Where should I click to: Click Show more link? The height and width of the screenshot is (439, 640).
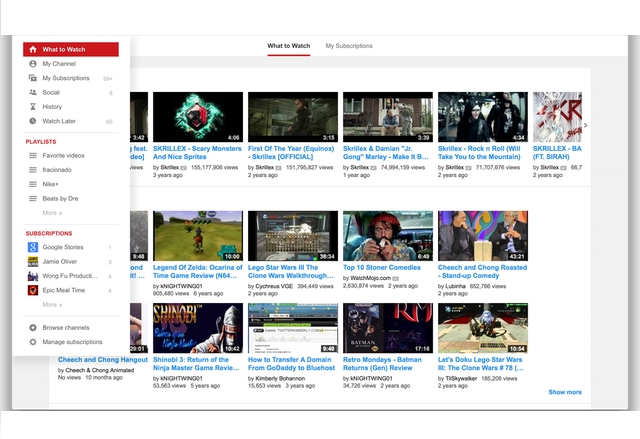[x=565, y=392]
